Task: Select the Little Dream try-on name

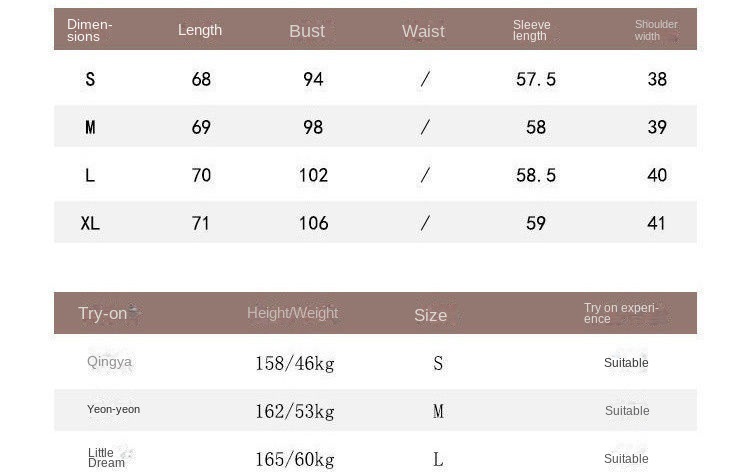Action: pyautogui.click(x=106, y=458)
